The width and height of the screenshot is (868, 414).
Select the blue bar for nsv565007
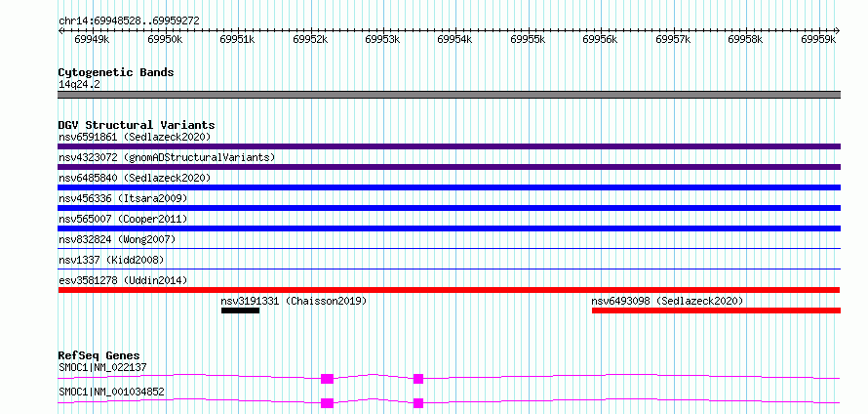point(449,228)
